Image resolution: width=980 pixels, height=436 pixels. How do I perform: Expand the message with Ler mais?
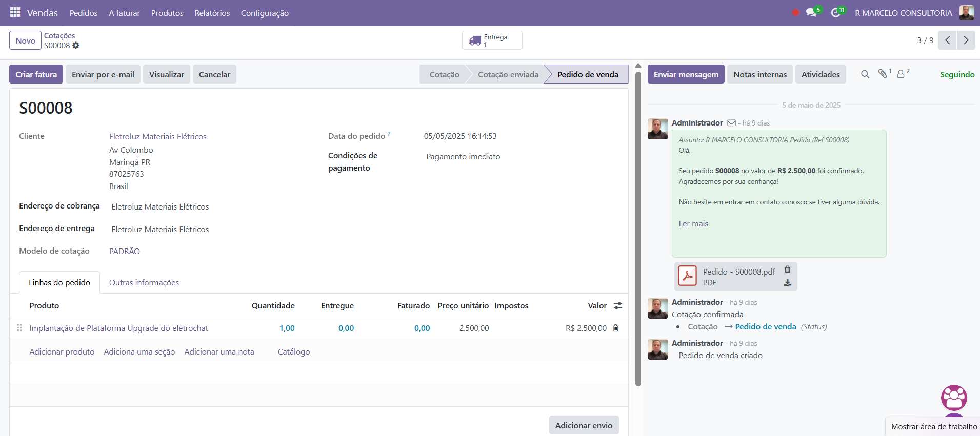click(693, 224)
